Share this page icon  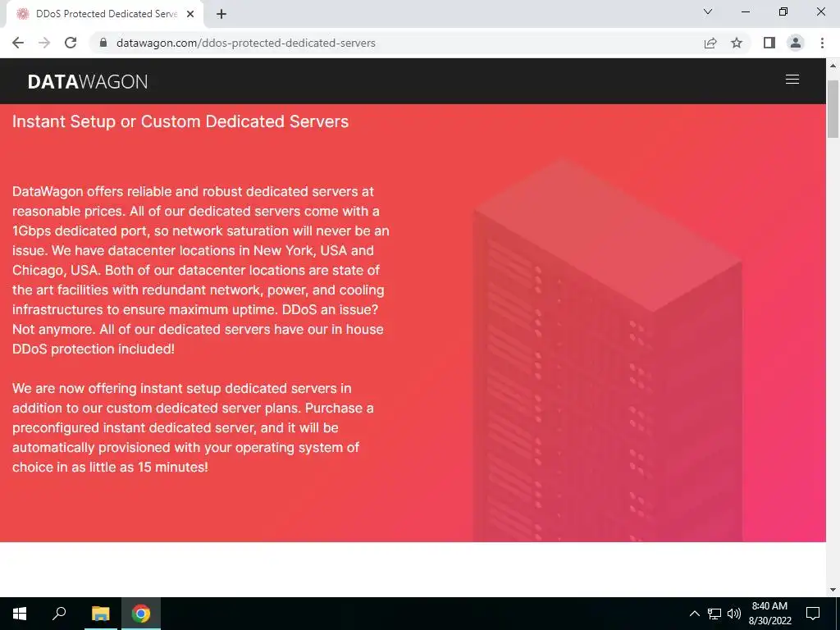coord(710,43)
